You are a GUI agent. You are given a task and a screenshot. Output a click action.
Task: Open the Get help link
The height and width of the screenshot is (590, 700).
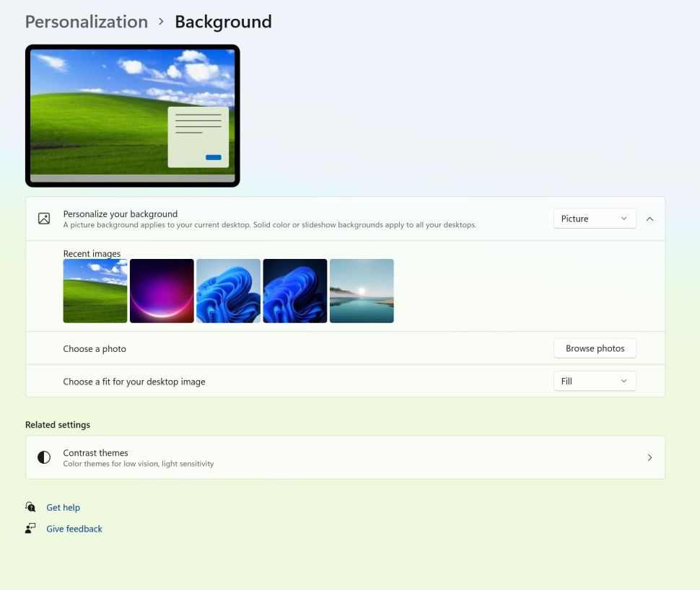pos(63,508)
